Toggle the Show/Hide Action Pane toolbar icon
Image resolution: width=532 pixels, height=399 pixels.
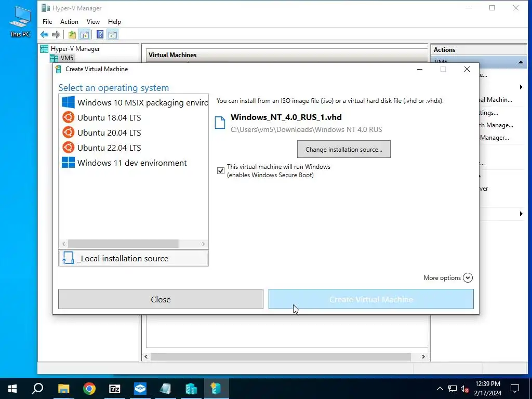coord(113,34)
